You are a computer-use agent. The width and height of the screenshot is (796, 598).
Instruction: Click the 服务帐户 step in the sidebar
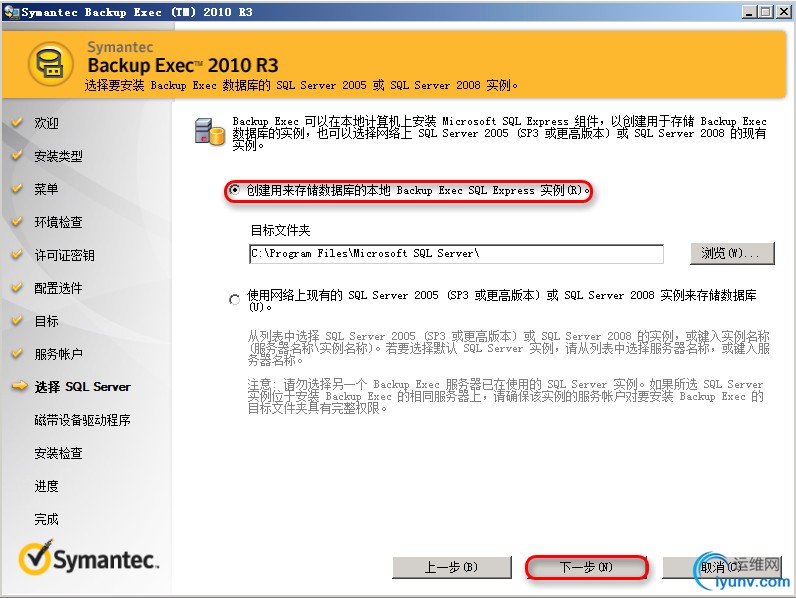tap(58, 354)
